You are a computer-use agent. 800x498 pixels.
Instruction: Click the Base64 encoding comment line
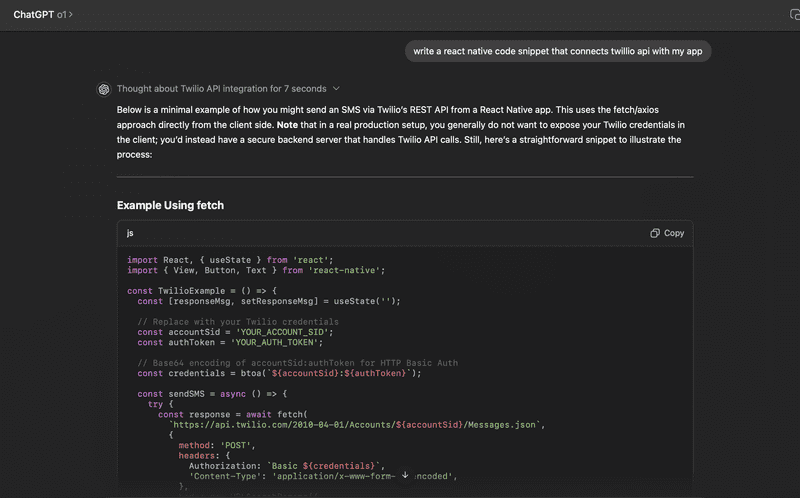(x=297, y=363)
